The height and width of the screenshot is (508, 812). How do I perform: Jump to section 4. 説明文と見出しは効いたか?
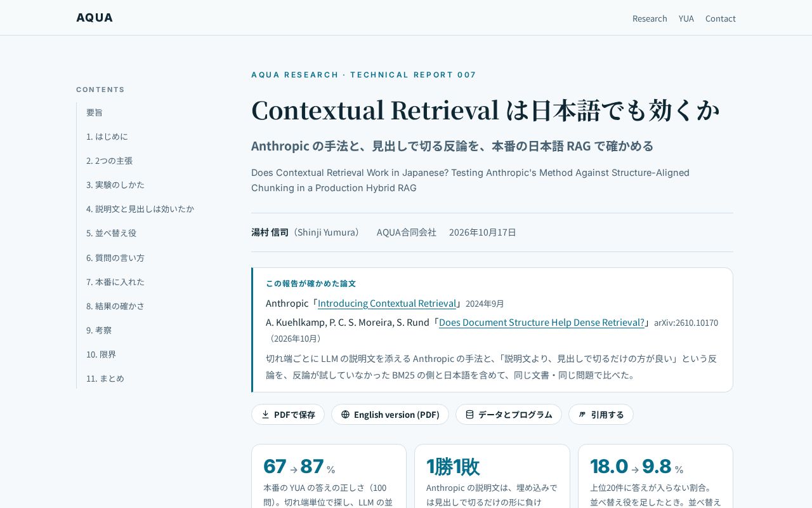click(x=140, y=209)
